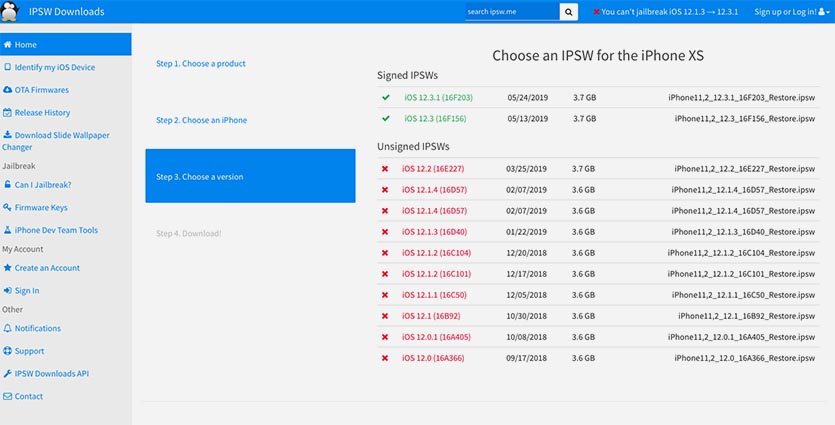
Task: Click red X beside iOS 12.1.1 (16C50)
Action: pos(384,295)
